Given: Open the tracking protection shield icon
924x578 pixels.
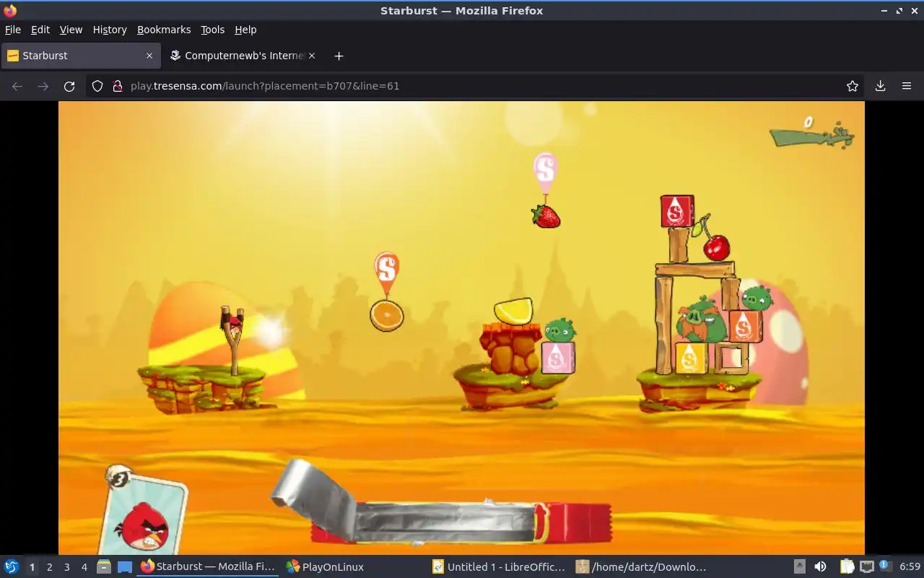Looking at the screenshot, I should point(97,86).
